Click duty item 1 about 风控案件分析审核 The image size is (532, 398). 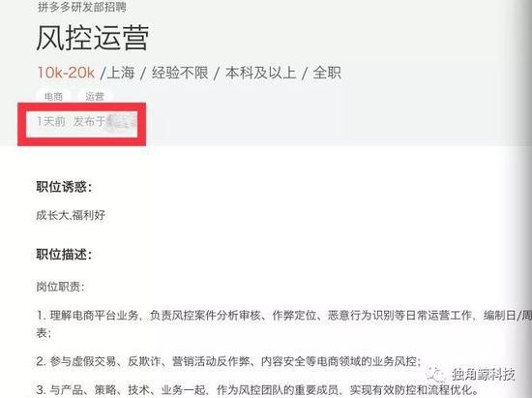pyautogui.click(x=284, y=324)
